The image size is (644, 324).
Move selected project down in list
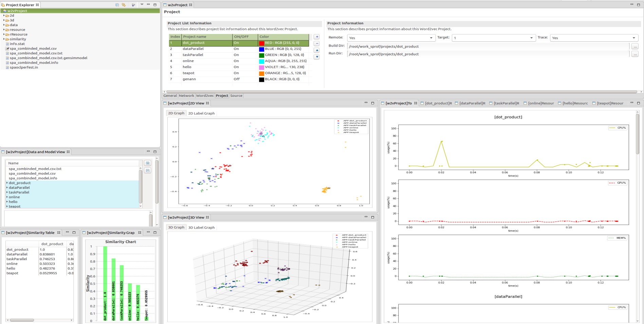(317, 57)
